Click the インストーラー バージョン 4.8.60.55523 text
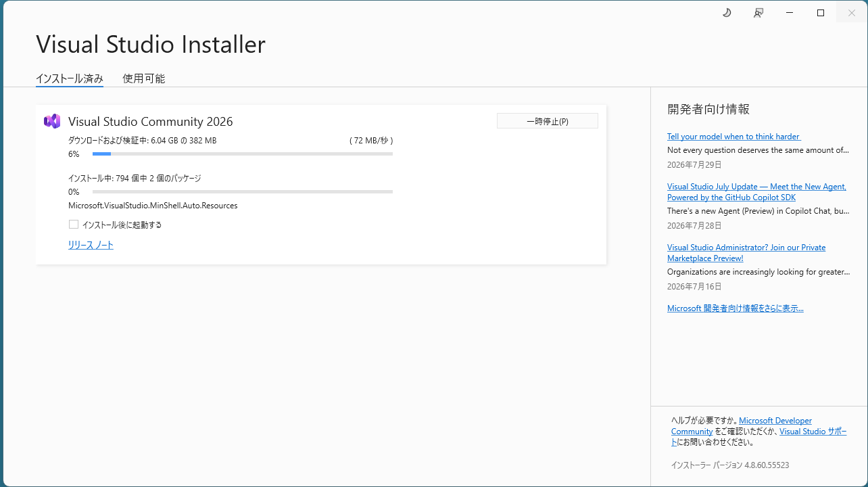The height and width of the screenshot is (487, 868). click(730, 465)
